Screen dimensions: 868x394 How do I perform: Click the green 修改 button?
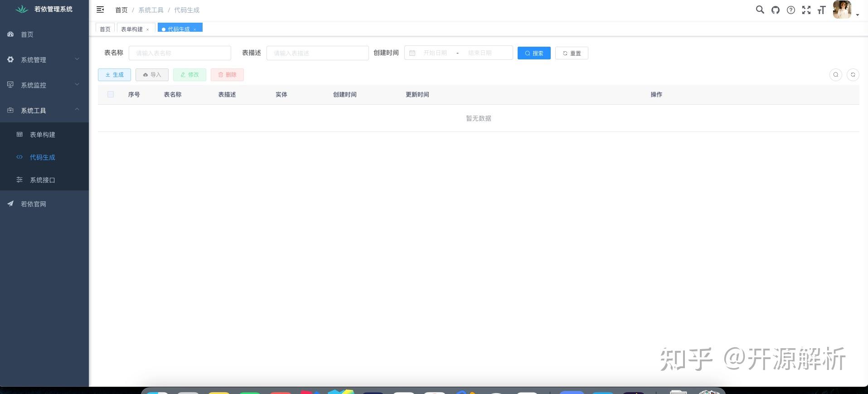[189, 75]
